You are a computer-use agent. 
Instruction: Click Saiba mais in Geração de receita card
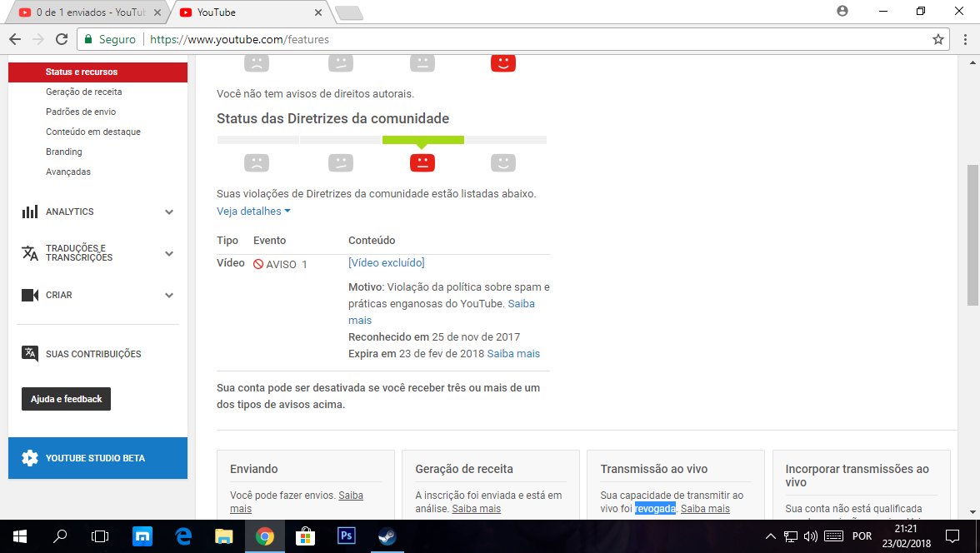477,509
